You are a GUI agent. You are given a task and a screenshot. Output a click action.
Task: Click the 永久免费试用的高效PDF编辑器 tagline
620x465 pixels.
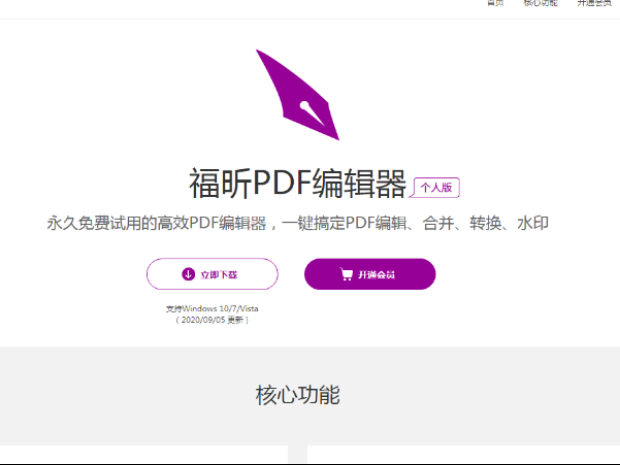point(298,223)
